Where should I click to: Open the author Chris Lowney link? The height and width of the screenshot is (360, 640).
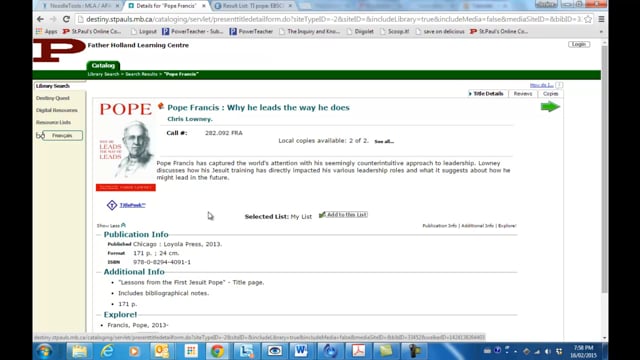pos(190,119)
